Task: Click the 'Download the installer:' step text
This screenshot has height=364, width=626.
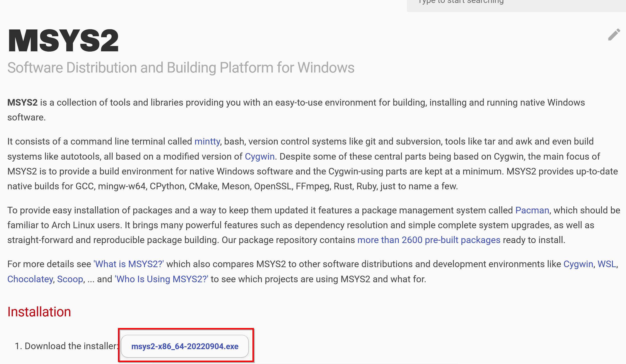Action: coord(71,346)
